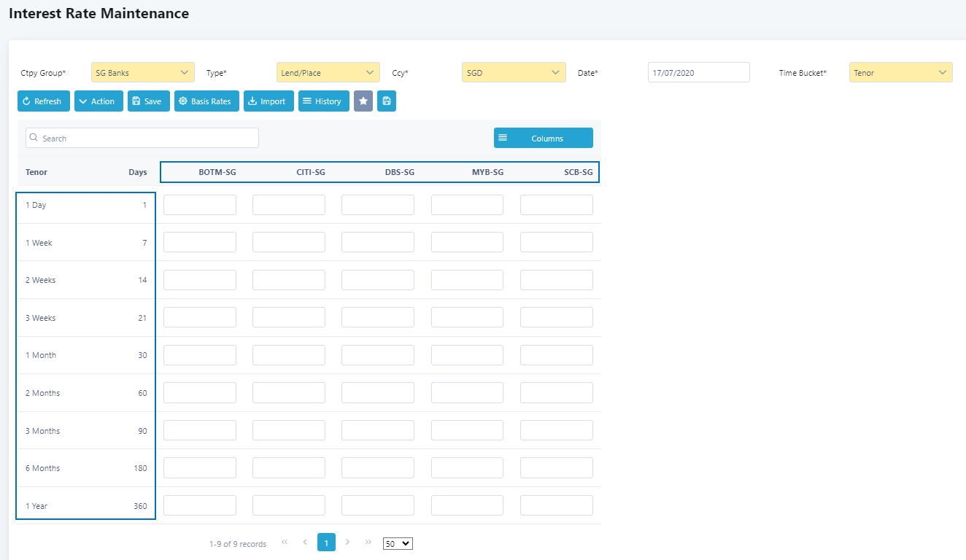The height and width of the screenshot is (560, 966).
Task: Click the magnifier icon in search box
Action: 34,138
